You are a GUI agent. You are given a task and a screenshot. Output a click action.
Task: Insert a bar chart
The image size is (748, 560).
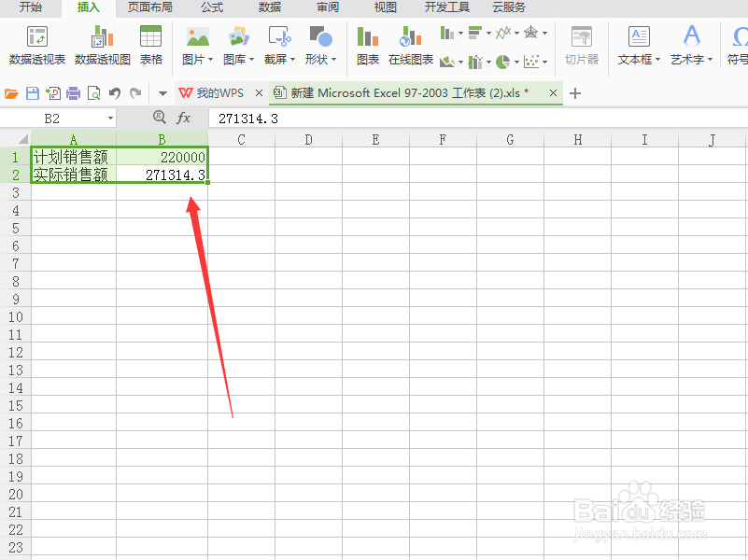click(475, 33)
